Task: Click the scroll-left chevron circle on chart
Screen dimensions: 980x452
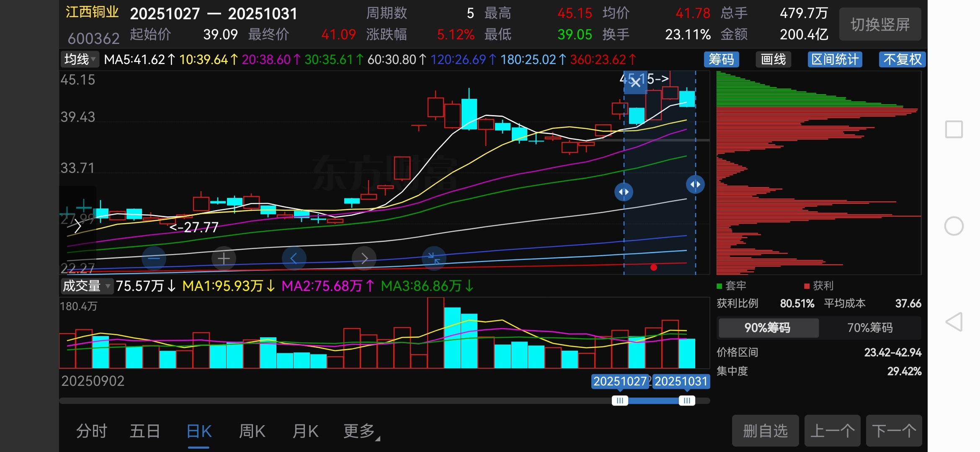Action: pyautogui.click(x=294, y=259)
